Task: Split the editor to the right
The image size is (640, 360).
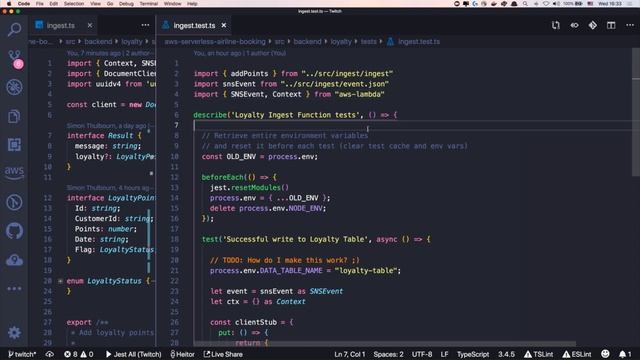Action: [x=611, y=25]
